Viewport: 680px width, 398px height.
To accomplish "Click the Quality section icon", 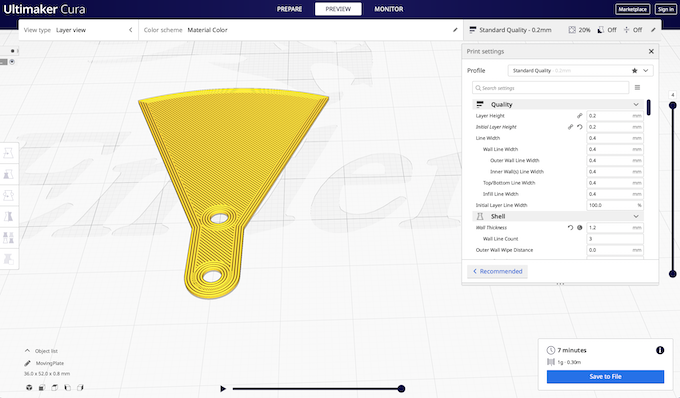I will pos(480,104).
